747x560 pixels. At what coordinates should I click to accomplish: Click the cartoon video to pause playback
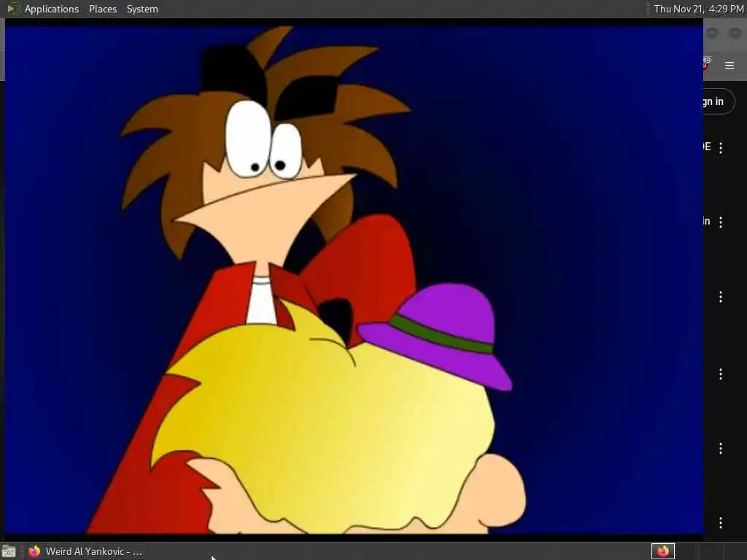pos(354,280)
